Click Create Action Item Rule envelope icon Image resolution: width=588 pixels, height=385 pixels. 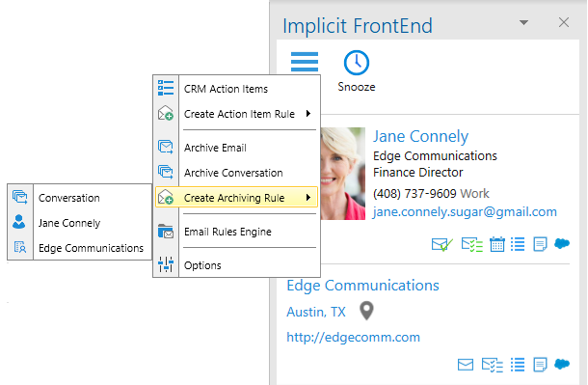pos(166,113)
